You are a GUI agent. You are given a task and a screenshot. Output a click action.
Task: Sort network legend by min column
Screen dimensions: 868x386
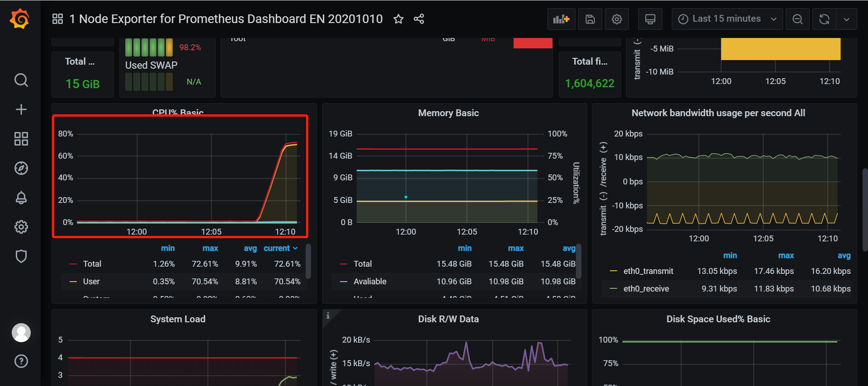(x=730, y=255)
